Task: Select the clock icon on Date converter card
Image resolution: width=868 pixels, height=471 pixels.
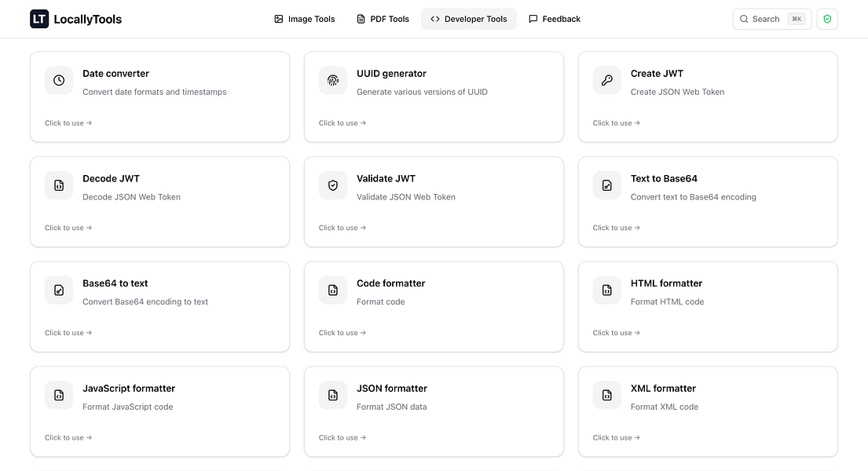Action: pyautogui.click(x=59, y=80)
